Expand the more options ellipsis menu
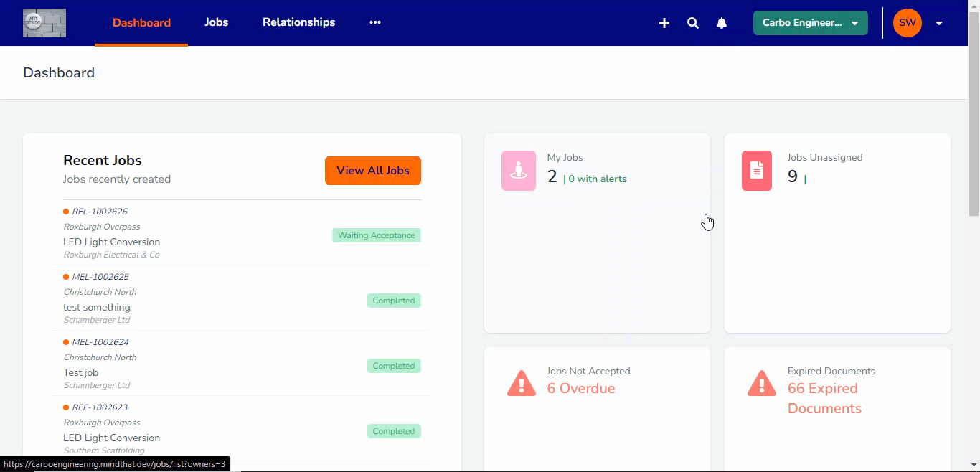980x472 pixels. coord(375,22)
